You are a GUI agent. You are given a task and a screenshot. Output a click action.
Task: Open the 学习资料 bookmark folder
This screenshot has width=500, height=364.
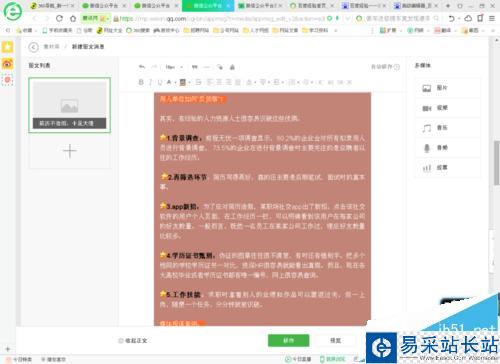[315, 30]
